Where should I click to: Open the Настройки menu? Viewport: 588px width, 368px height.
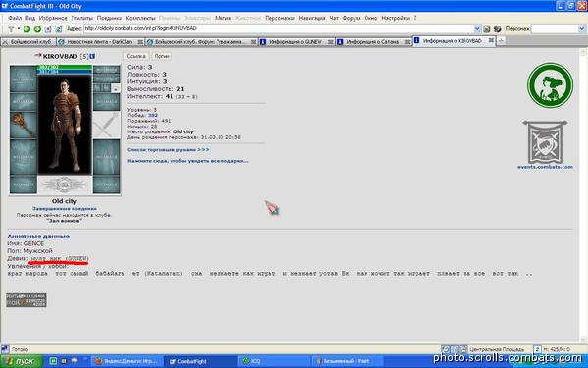395,18
